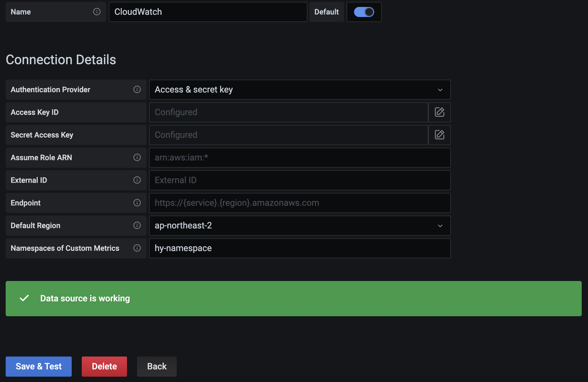
Task: Click the Back button
Action: coord(157,366)
